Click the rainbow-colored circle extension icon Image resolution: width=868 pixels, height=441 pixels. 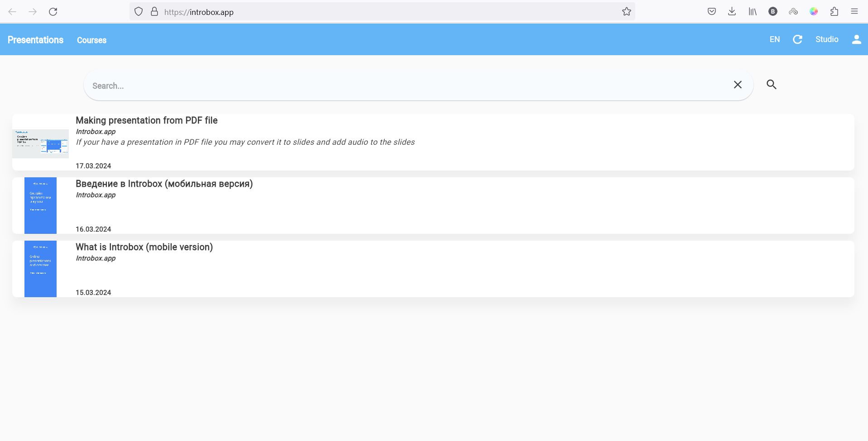[814, 12]
